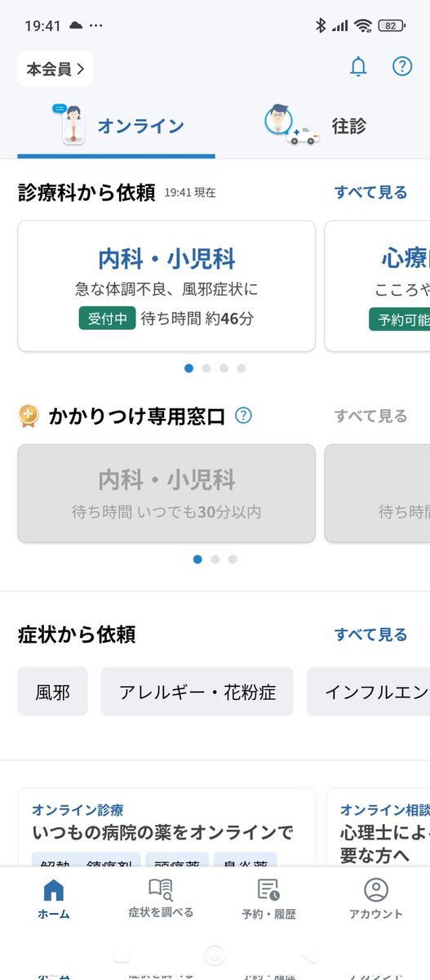Open the オンライン診療 banner card
The image size is (430, 980).
pos(166,826)
